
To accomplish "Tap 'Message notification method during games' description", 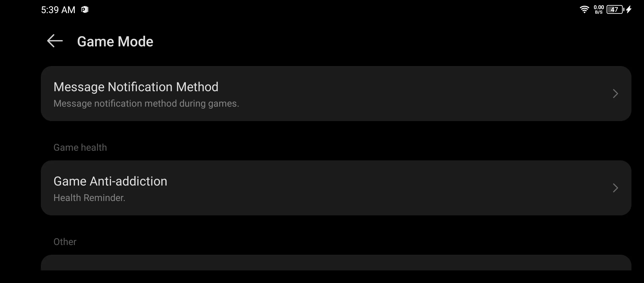I will [146, 104].
